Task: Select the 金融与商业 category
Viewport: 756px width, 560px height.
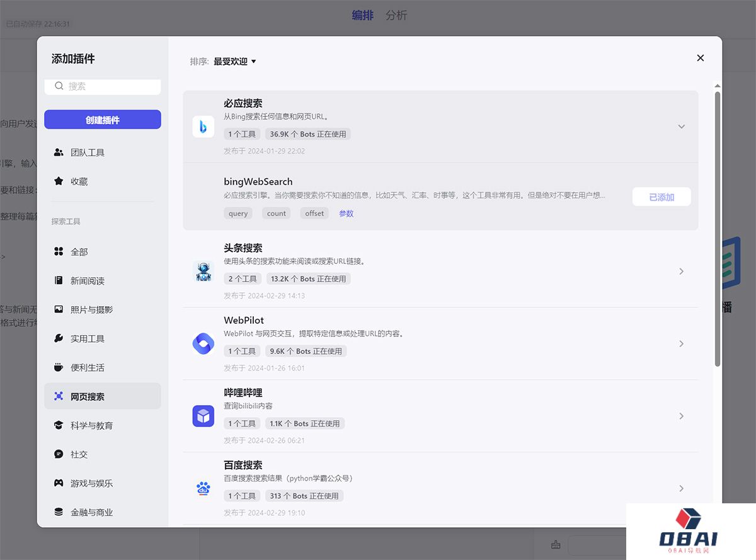Action: click(x=103, y=513)
